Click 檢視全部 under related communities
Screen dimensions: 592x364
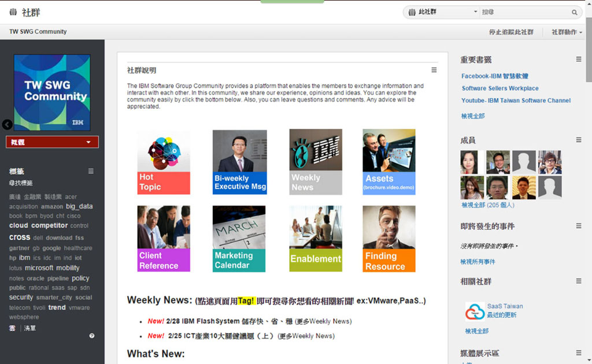pyautogui.click(x=476, y=331)
